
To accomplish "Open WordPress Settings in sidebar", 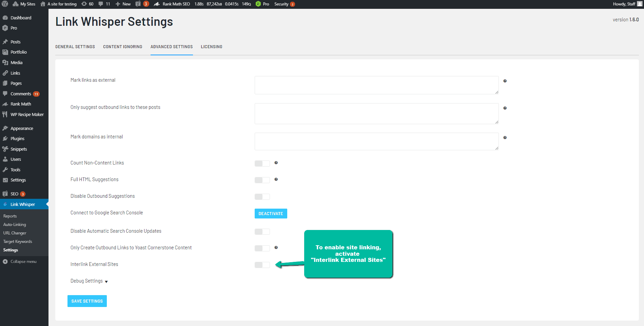I will [x=24, y=180].
